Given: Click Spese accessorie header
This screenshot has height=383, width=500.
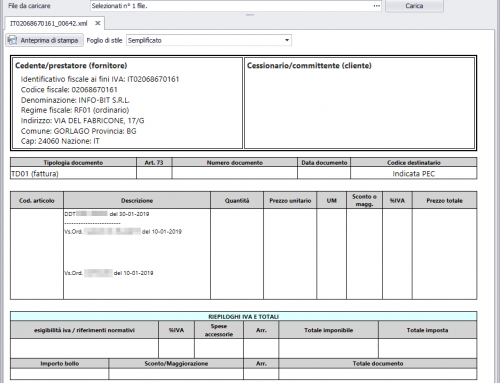Looking at the screenshot, I should [x=219, y=330].
